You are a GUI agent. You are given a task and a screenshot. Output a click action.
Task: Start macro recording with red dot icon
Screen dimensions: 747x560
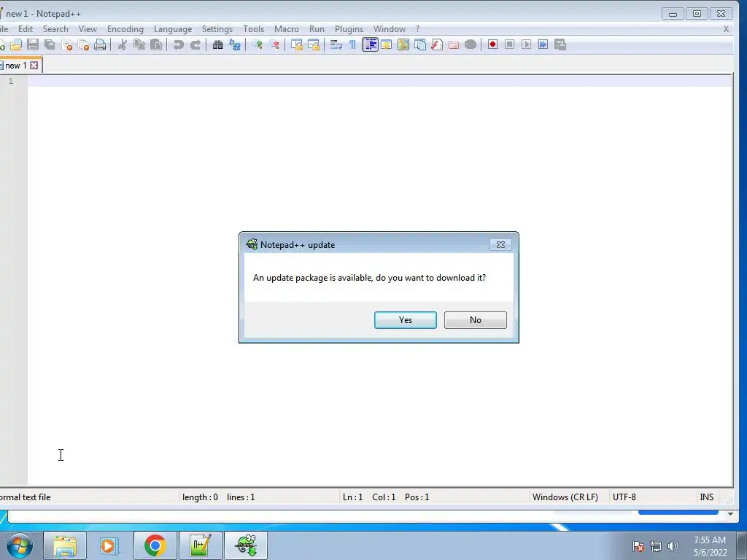pos(492,44)
